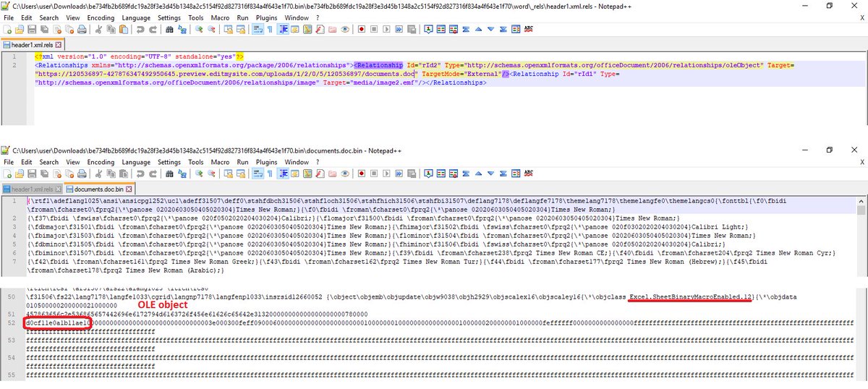Image resolution: width=868 pixels, height=389 pixels.
Task: Click Open file icon in header1.xml.rels window
Action: [x=19, y=30]
